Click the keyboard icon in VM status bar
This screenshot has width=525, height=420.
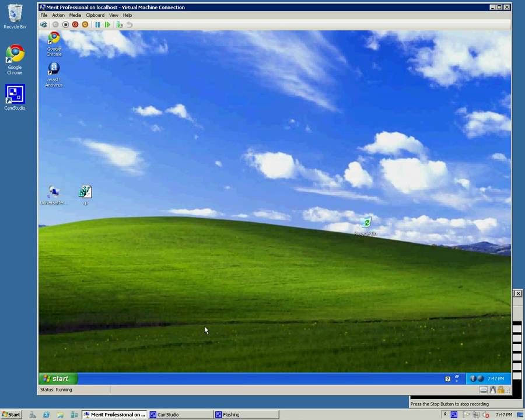tap(484, 390)
